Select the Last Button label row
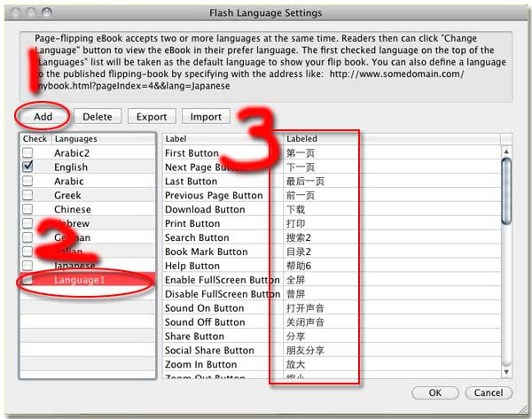 click(x=332, y=181)
